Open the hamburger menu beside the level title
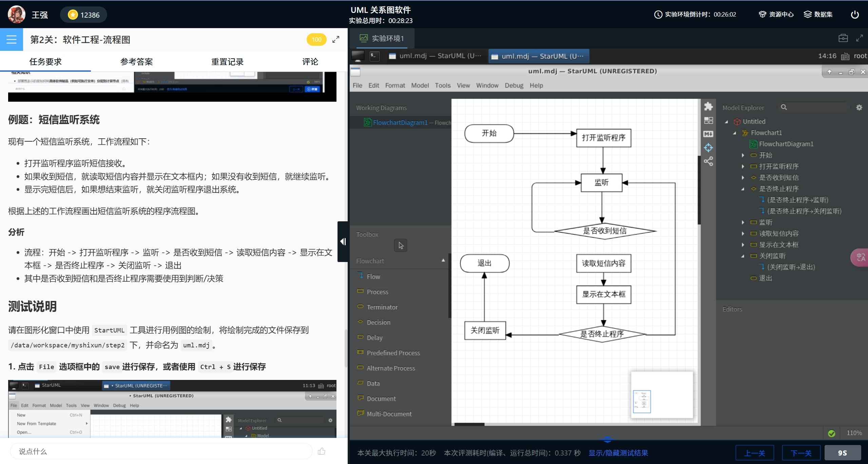The image size is (868, 464). tap(12, 40)
